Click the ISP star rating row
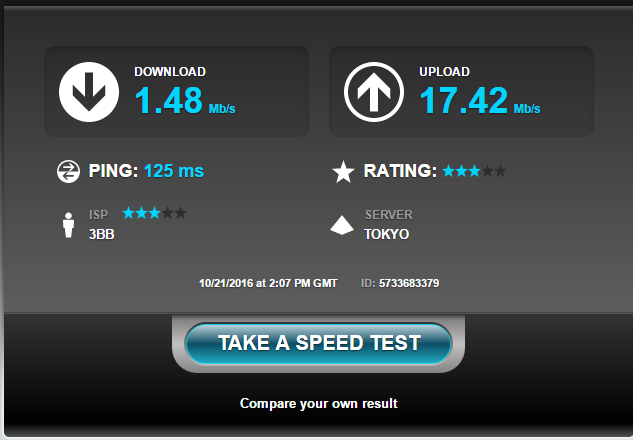Screen dimensions: 633x440 point(154,213)
